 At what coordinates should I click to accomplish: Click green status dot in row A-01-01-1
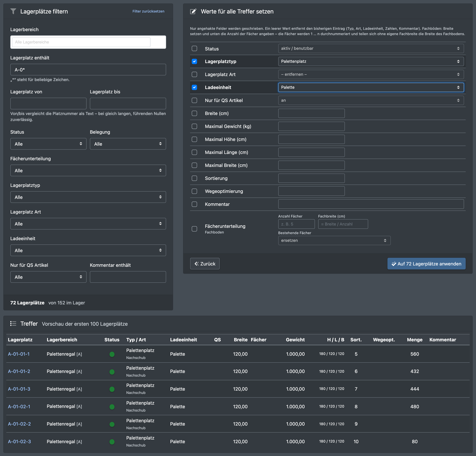point(112,354)
